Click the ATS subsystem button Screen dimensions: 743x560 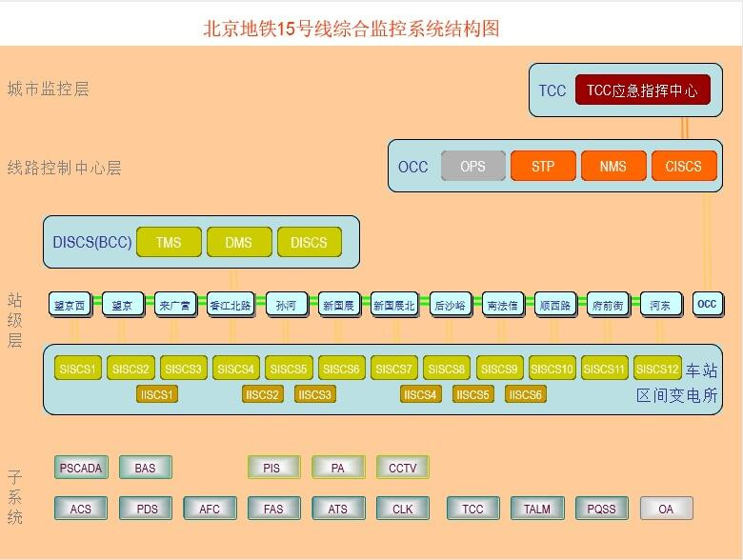[x=338, y=509]
